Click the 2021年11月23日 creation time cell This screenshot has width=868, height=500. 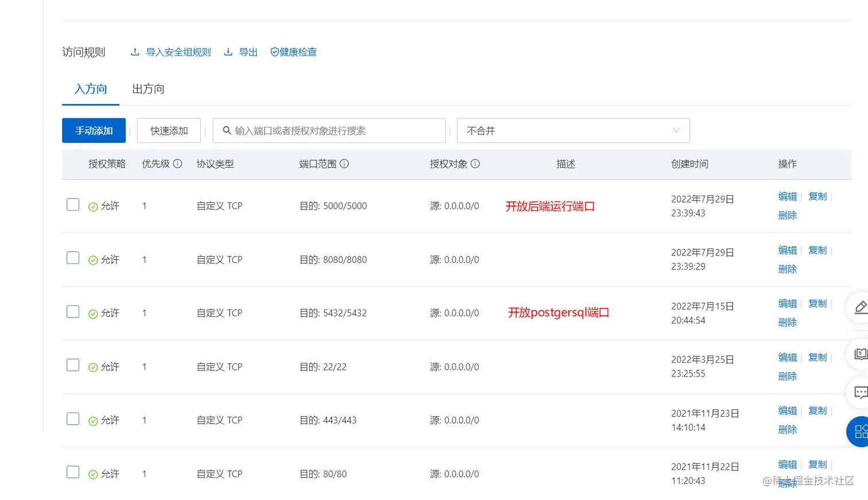tap(705, 420)
